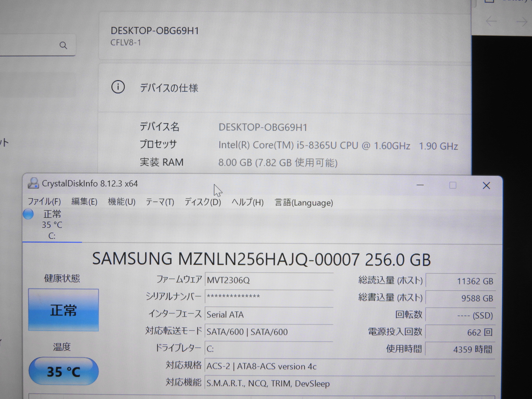
Task: Click the 健康状態 label
Action: point(62,278)
